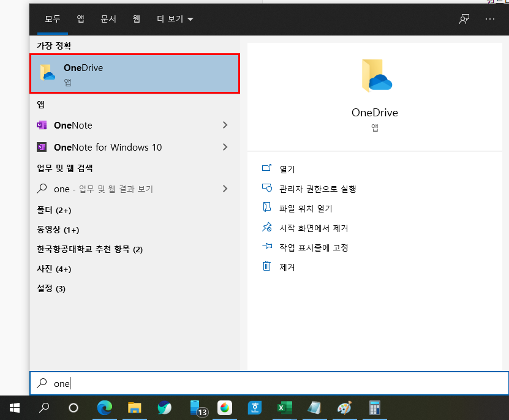Image resolution: width=509 pixels, height=420 pixels.
Task: Click the feedback person icon
Action: point(464,19)
